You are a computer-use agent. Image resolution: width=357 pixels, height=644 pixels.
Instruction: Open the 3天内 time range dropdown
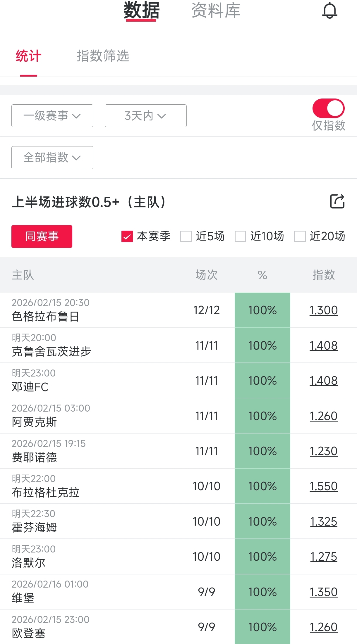pos(145,116)
